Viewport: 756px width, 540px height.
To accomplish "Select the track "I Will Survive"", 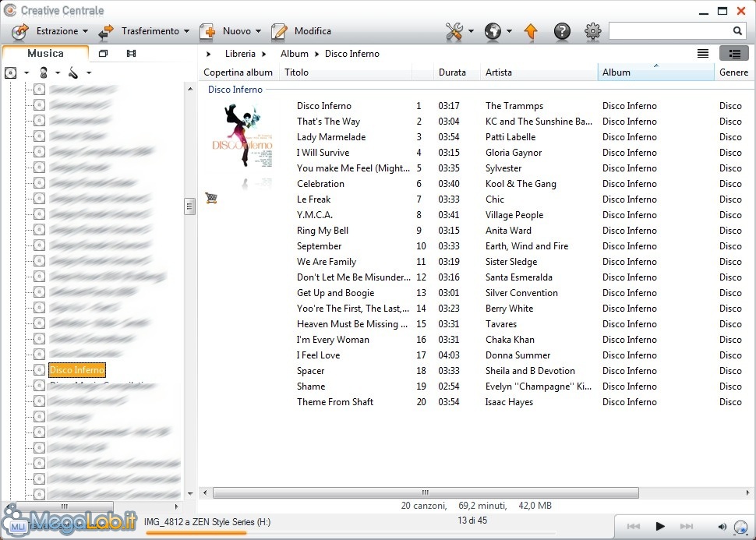I will pyautogui.click(x=323, y=153).
